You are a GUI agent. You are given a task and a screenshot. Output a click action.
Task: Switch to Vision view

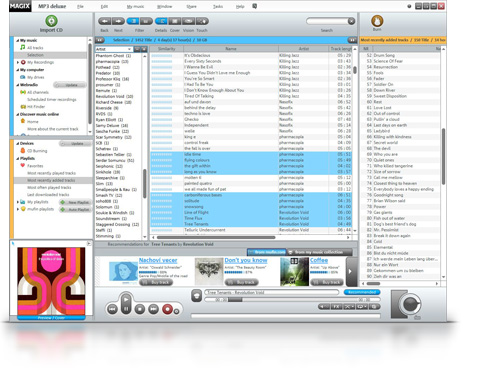point(188,21)
